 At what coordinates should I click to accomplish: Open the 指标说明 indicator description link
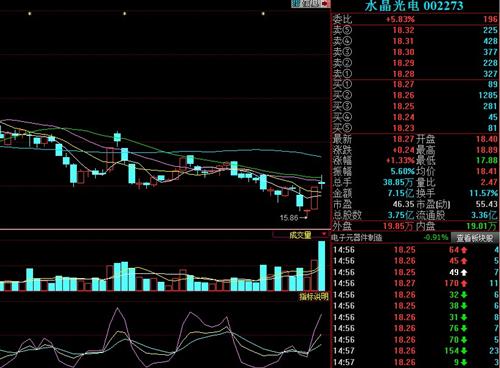(314, 296)
